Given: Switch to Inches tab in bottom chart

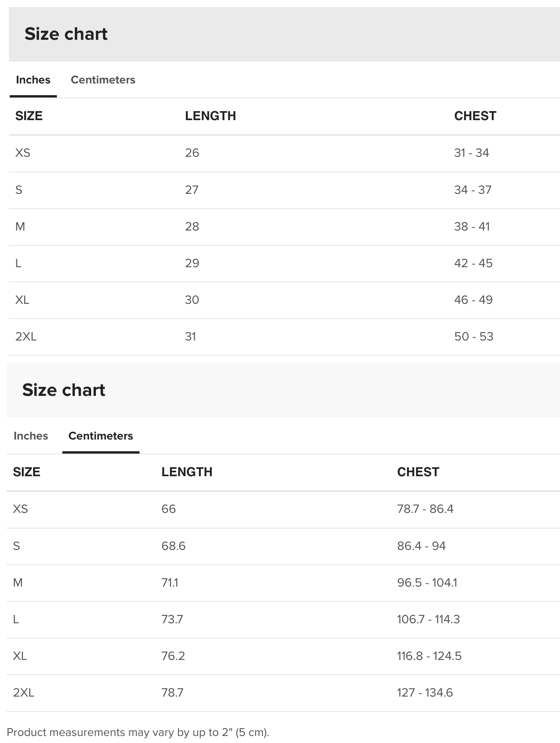Looking at the screenshot, I should (31, 436).
